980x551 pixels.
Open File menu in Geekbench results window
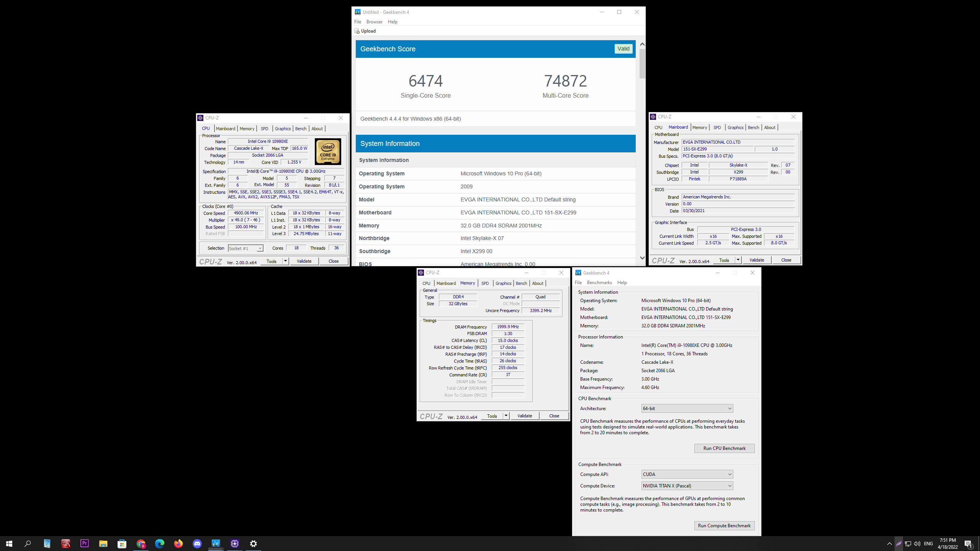[x=358, y=22]
